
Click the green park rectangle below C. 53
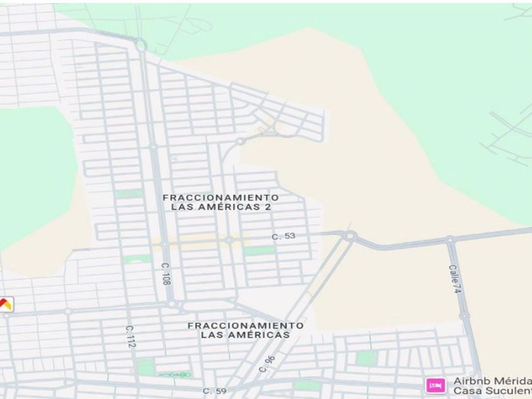coord(260,251)
